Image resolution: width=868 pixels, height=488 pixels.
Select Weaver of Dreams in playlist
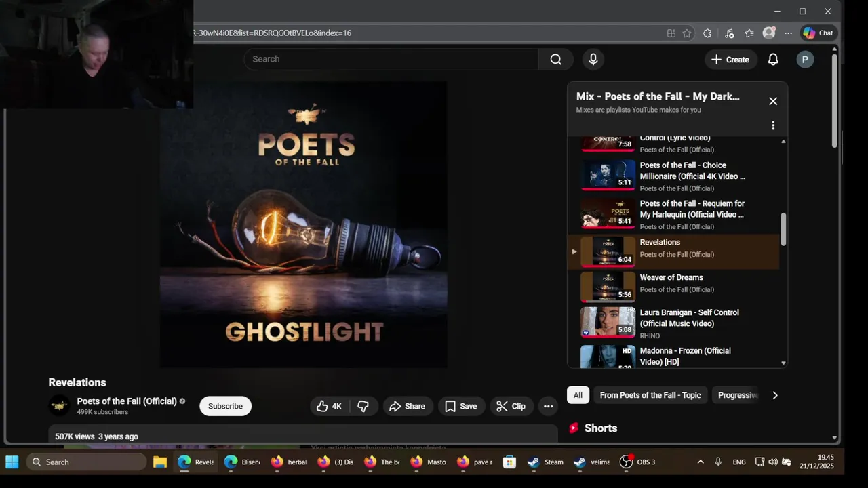point(673,286)
